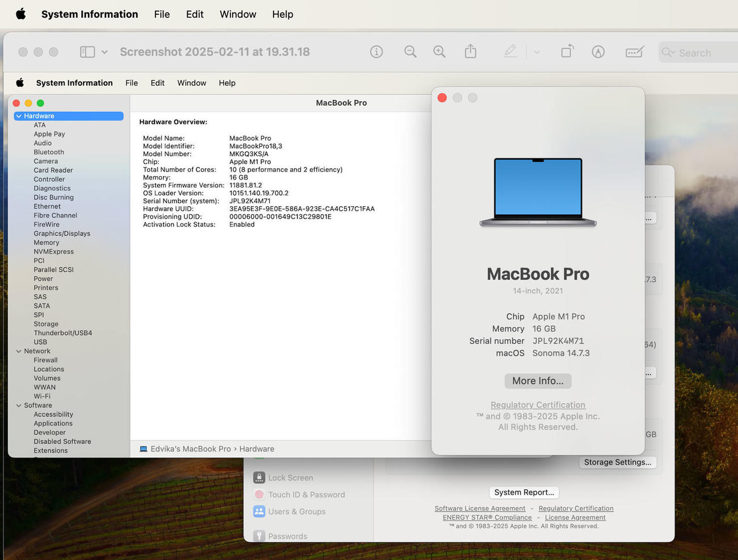738x560 pixels.
Task: Collapse the Hardware section in the sidebar
Action: tap(19, 116)
